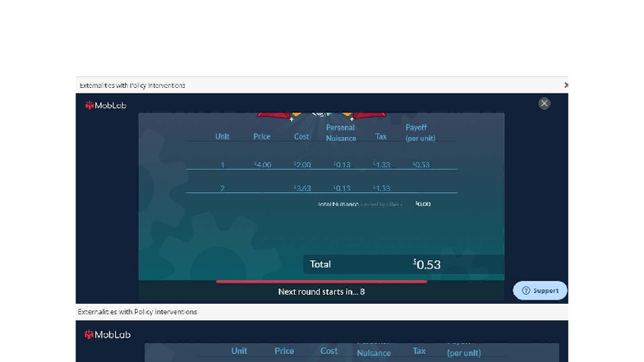The height and width of the screenshot is (362, 644).
Task: Click the small X on the first title bar
Action: click(566, 85)
